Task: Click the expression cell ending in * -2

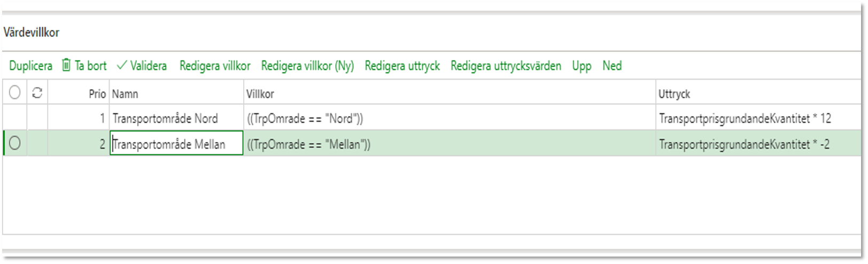Action: click(x=758, y=144)
